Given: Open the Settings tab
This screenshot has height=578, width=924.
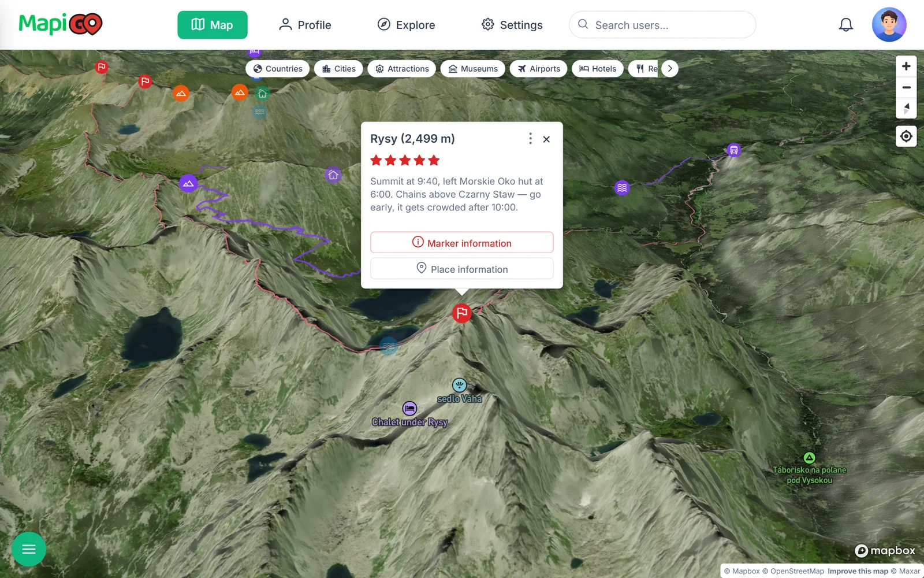Looking at the screenshot, I should tap(512, 25).
